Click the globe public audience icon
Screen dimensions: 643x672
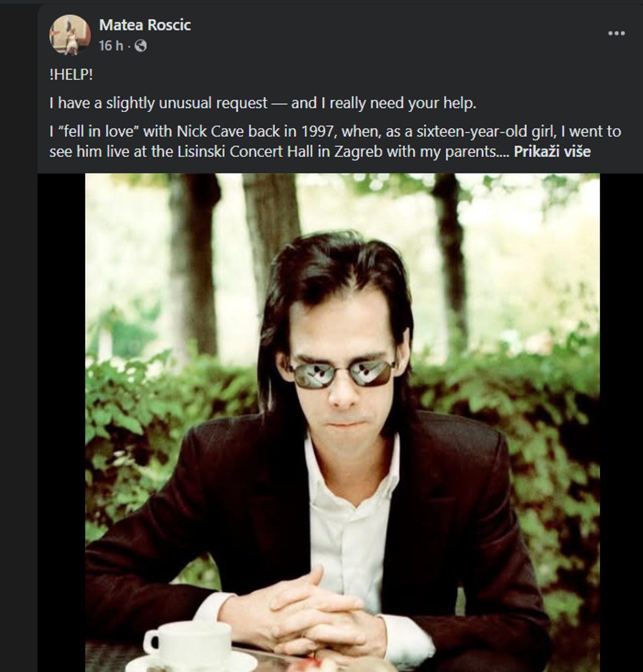[141, 46]
